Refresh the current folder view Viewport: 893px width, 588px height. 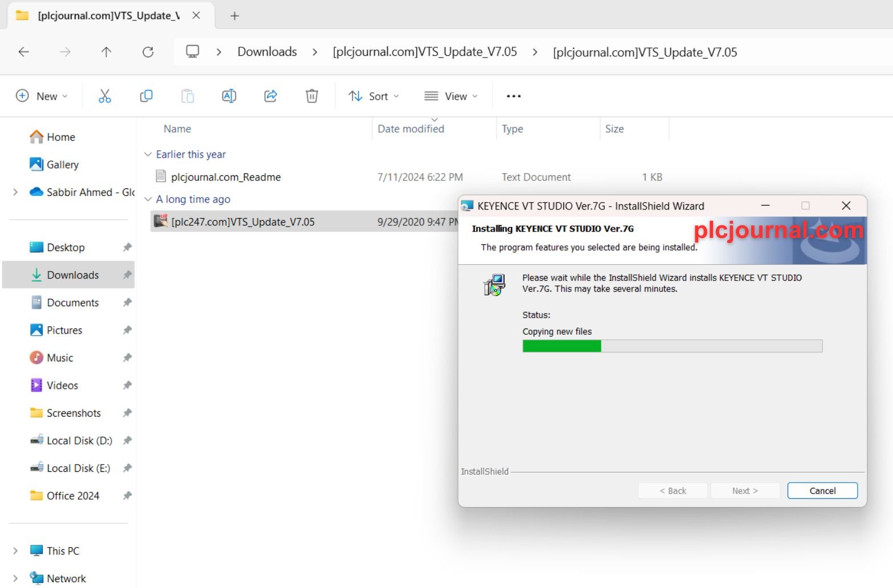(148, 52)
